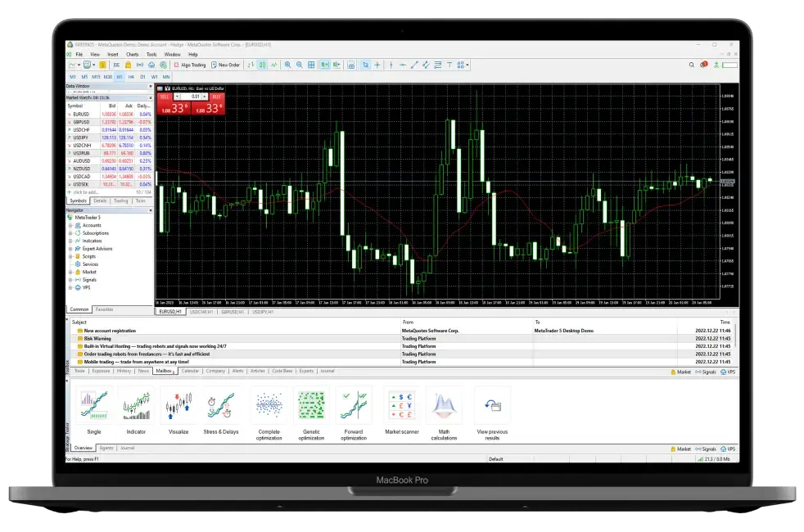Expand the Accounts node in Navigator
This screenshot has height=532, width=804.
click(x=70, y=226)
